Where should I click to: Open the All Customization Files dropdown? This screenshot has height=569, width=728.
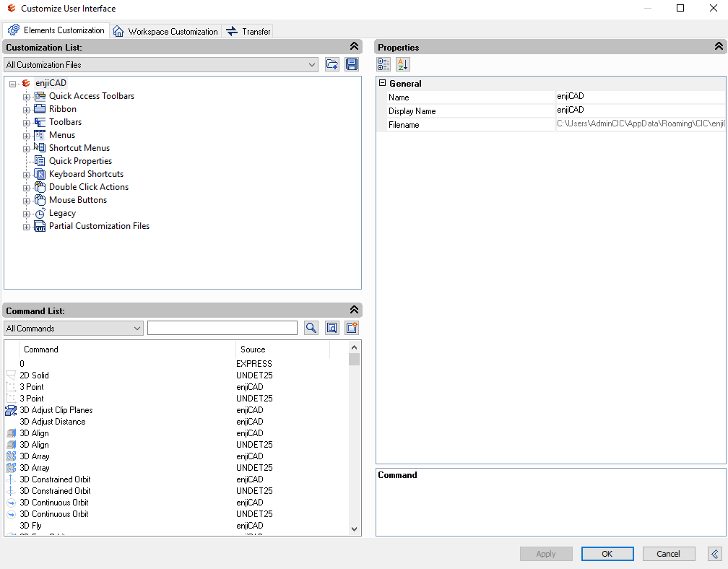pyautogui.click(x=160, y=65)
